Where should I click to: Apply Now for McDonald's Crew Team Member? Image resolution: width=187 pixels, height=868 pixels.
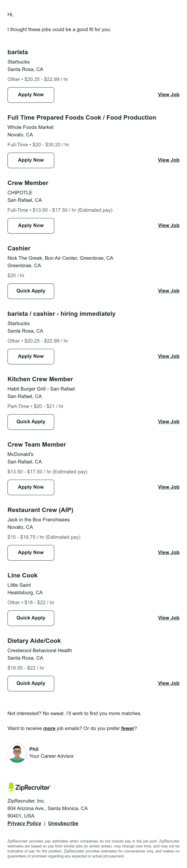pos(31,487)
